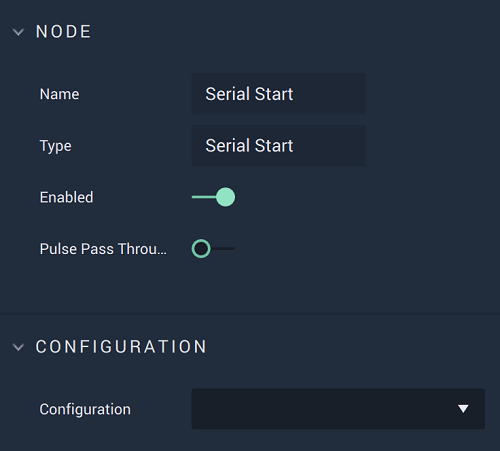Click the green knob of Enabled toggle

225,197
